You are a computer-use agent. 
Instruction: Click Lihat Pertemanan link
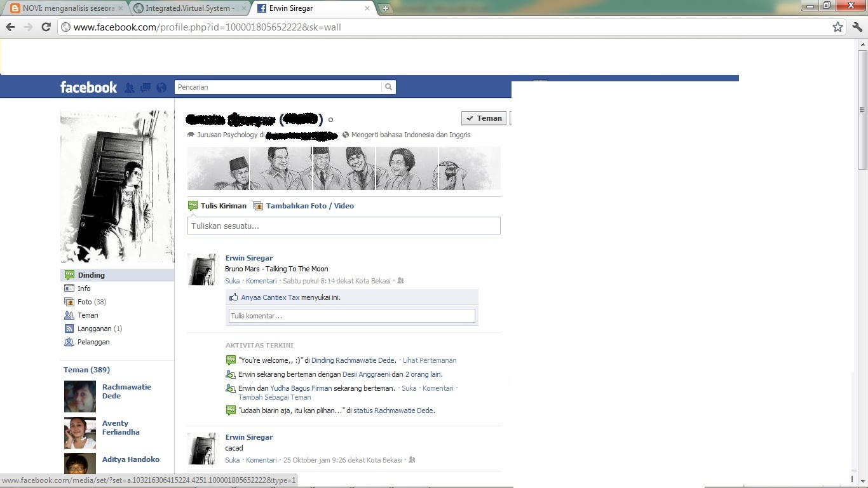point(430,360)
